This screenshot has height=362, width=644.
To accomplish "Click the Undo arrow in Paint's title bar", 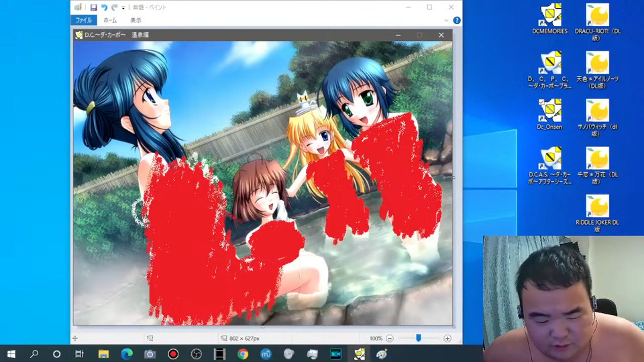I will pos(105,7).
